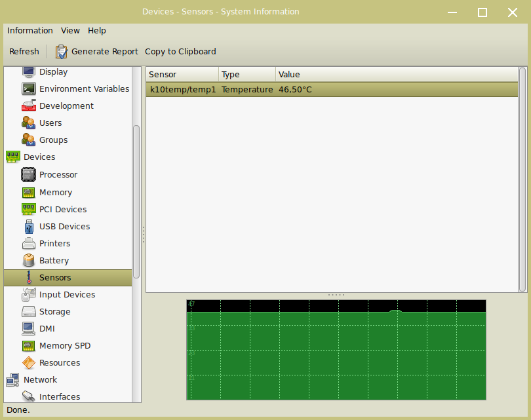
Task: Click the Memory SPD icon
Action: [29, 345]
